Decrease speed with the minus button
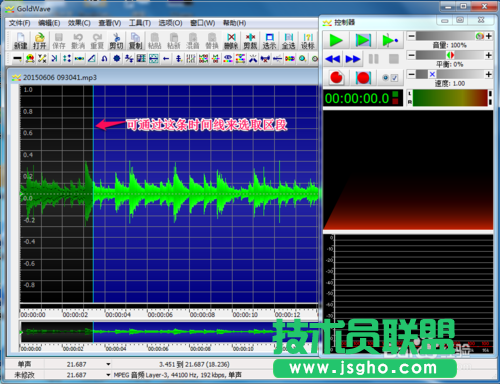Viewport: 500px width, 384px height. coord(412,74)
